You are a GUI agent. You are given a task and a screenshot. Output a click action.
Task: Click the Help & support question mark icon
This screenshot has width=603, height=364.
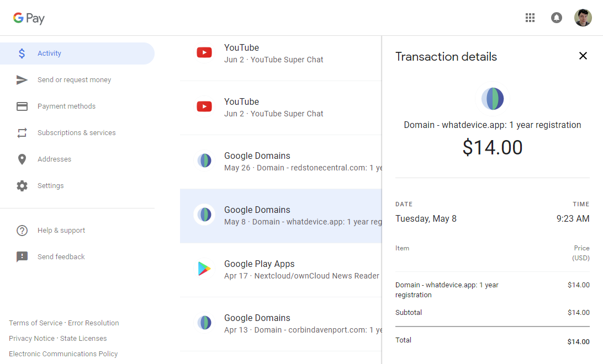click(x=22, y=230)
